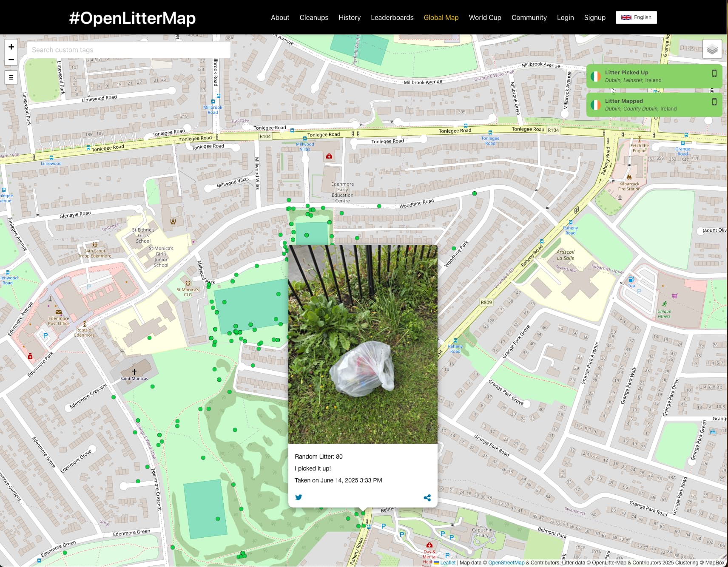728x567 pixels.
Task: Open the Cleanups menu item
Action: tap(314, 17)
